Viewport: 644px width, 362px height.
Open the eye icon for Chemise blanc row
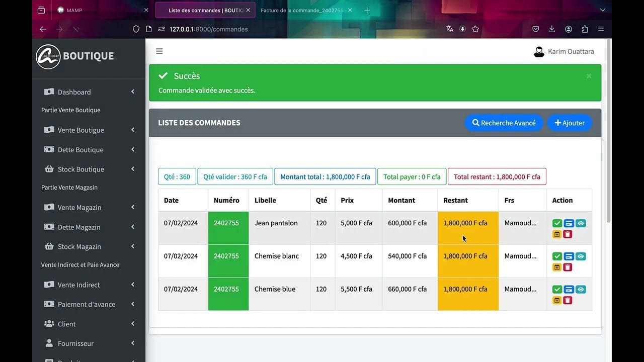click(581, 256)
